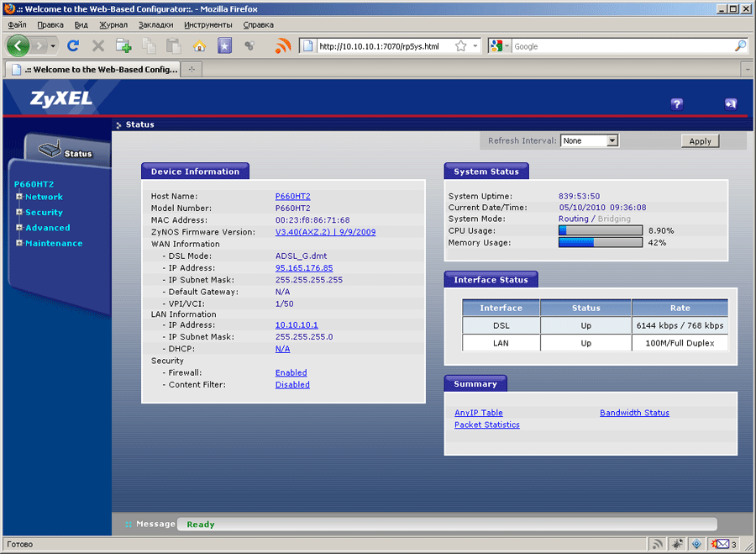Open the Content Filter Disabled link

click(292, 385)
